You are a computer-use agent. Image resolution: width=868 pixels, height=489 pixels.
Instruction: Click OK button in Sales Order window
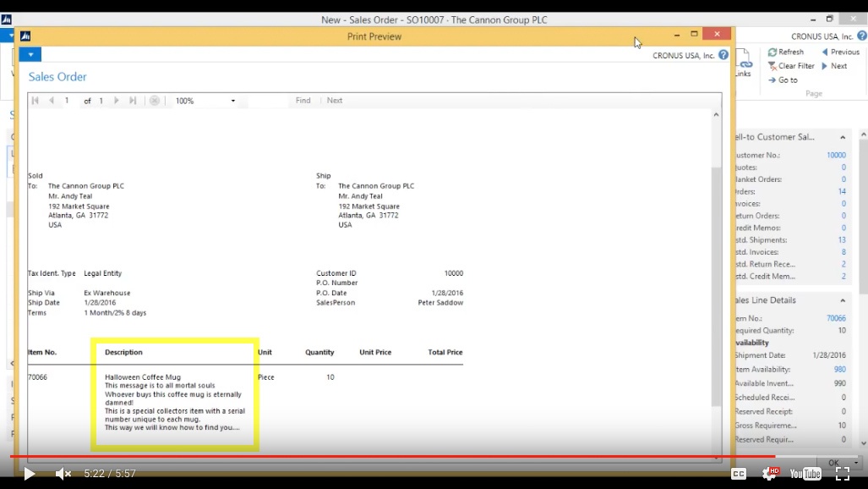(x=834, y=462)
